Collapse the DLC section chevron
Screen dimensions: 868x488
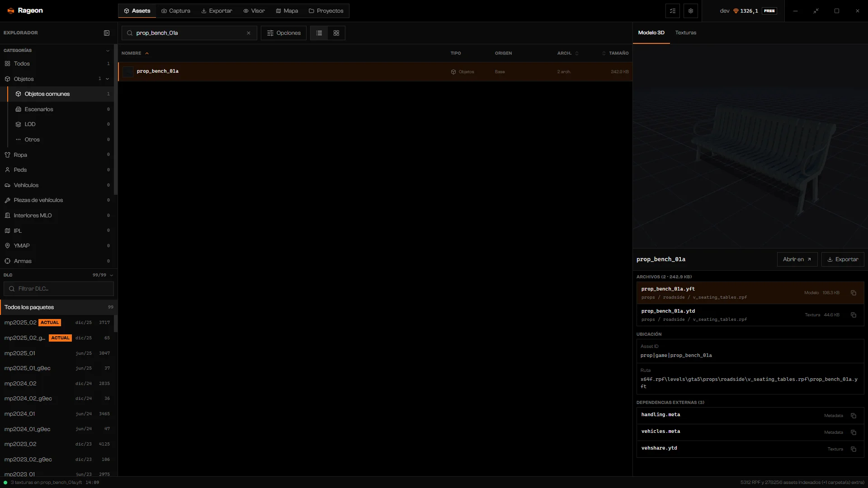tap(112, 275)
